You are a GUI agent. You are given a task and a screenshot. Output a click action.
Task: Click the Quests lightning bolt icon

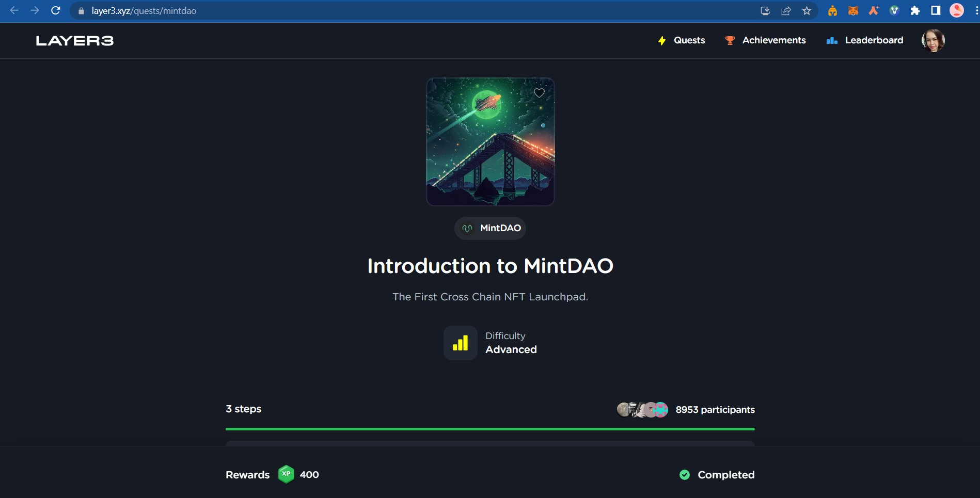(x=662, y=40)
